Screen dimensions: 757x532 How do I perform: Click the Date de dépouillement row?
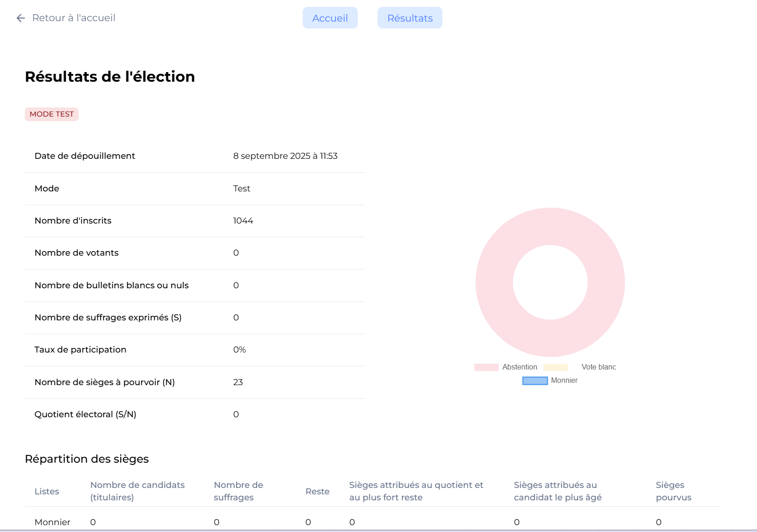point(195,156)
